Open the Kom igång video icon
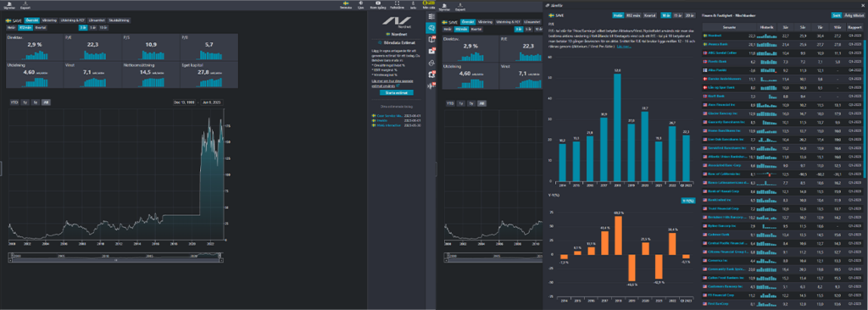This screenshot has width=868, height=310. [379, 6]
